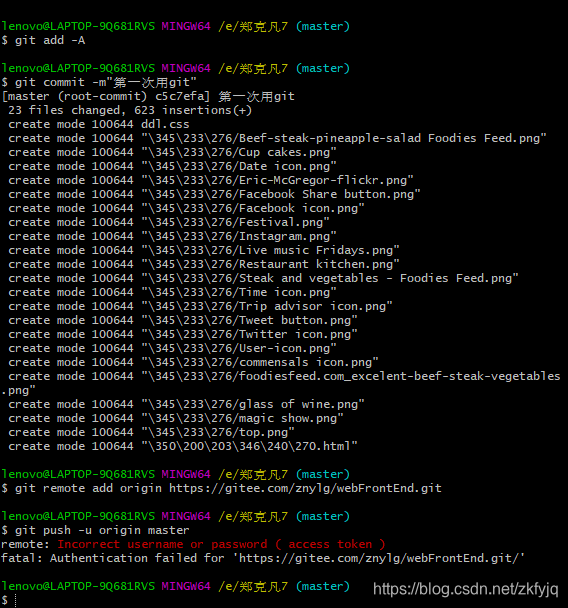The image size is (568, 608).
Task: Click the 'git remote add origin' gitee URL command
Action: click(x=221, y=487)
